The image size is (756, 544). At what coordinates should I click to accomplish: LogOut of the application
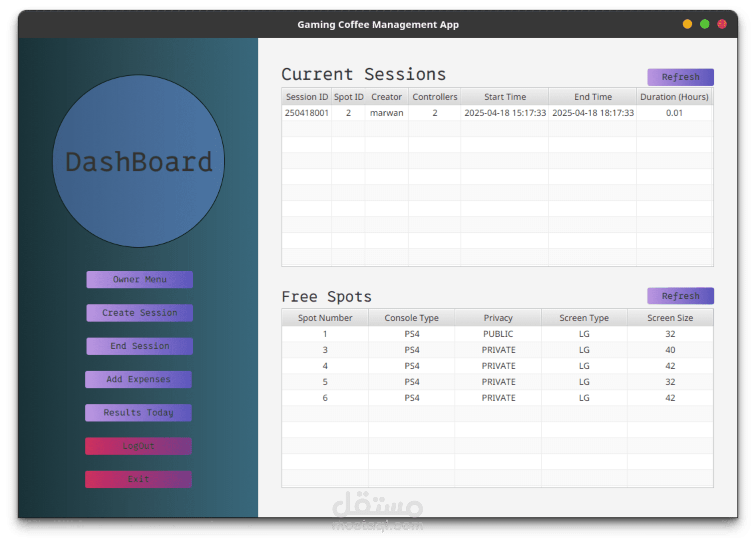138,446
